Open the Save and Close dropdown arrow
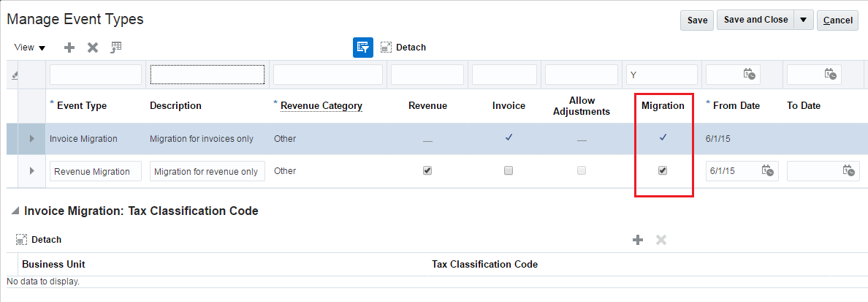Image resolution: width=868 pixels, height=302 pixels. (x=804, y=20)
